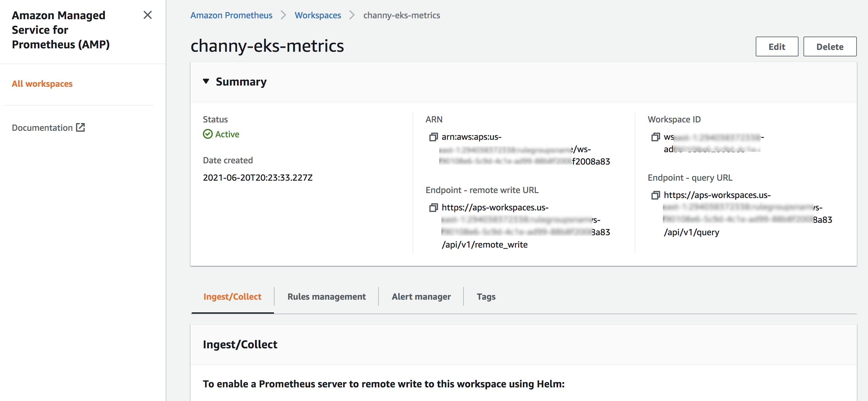Image resolution: width=868 pixels, height=401 pixels.
Task: Close the AMP side navigation panel
Action: coord(148,15)
